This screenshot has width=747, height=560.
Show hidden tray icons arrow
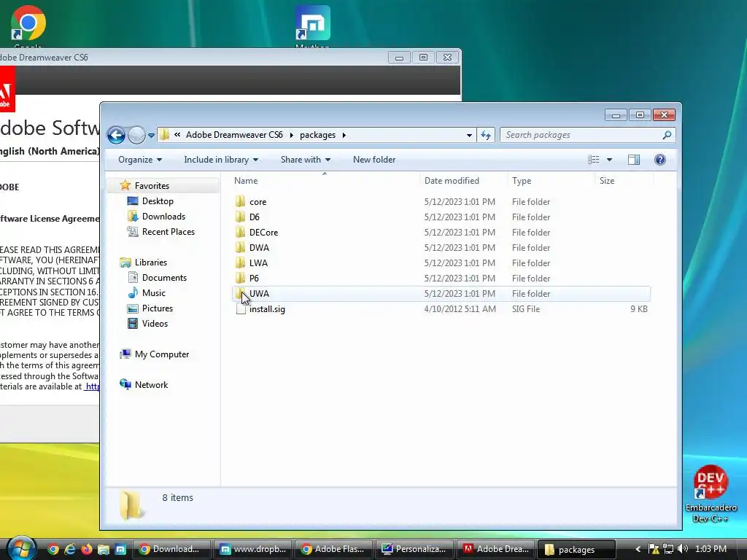(638, 549)
